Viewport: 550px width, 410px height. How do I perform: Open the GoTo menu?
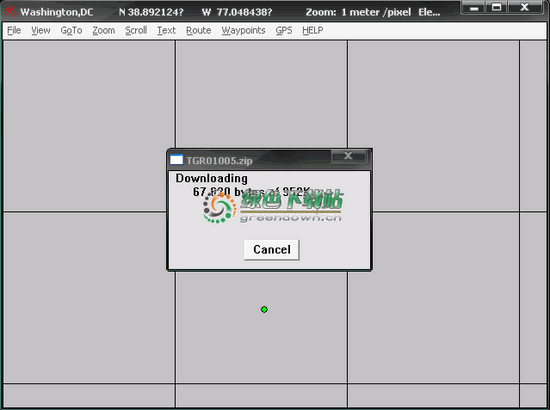(72, 31)
